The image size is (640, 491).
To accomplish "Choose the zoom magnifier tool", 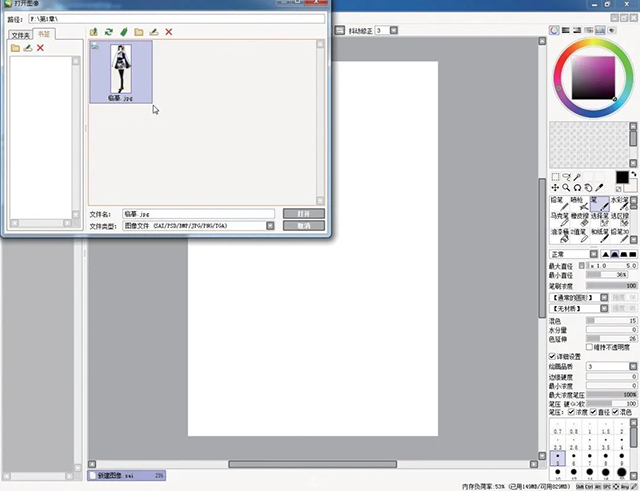I will point(566,187).
